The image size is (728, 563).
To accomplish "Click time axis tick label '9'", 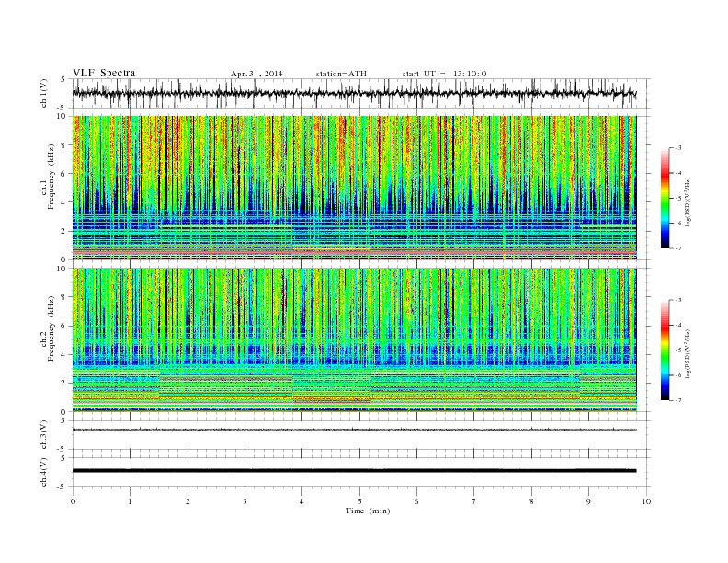I will tap(588, 501).
